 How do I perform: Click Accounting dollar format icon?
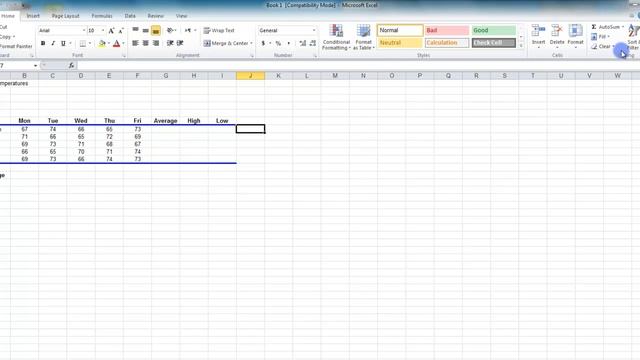(x=263, y=43)
